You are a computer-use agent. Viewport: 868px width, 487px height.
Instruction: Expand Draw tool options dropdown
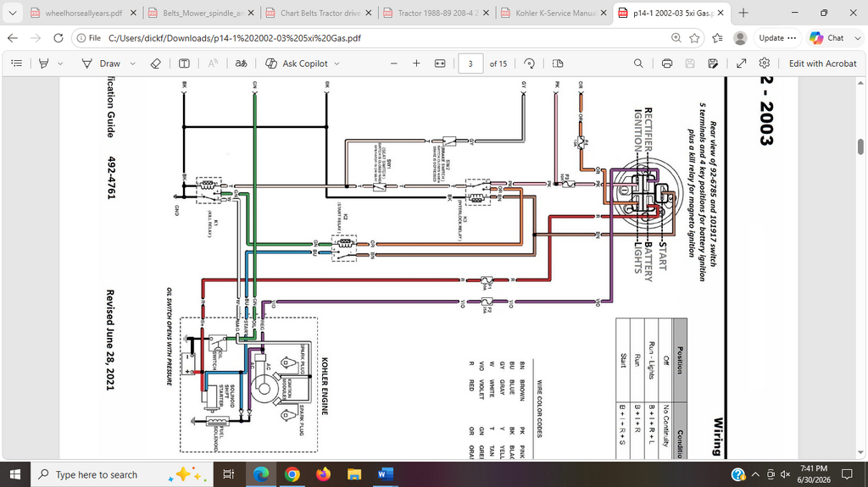coord(132,64)
